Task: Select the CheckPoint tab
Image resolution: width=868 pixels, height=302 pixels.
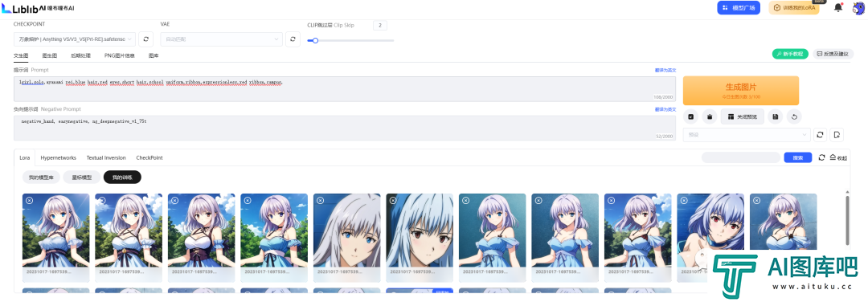Action: coord(149,157)
